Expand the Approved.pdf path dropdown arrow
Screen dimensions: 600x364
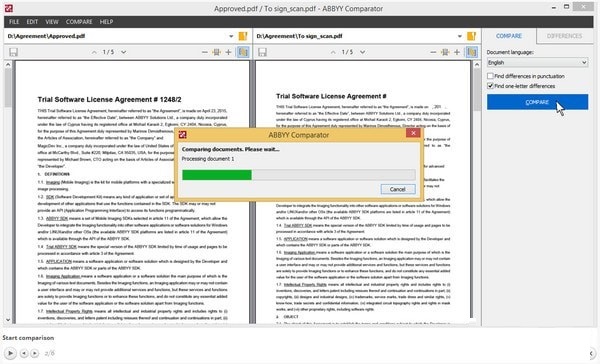[x=231, y=36]
